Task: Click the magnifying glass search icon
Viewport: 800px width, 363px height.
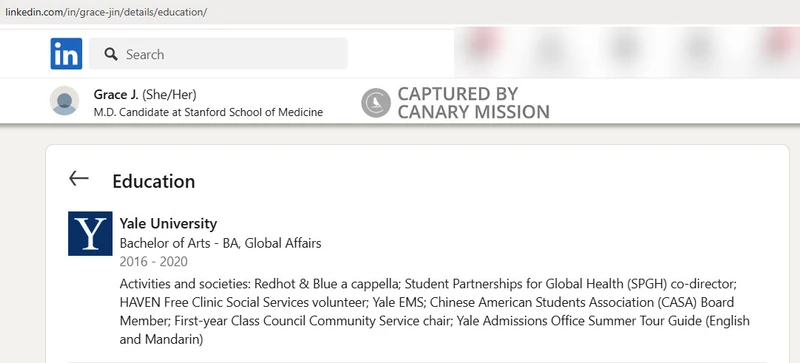Action: (x=111, y=54)
